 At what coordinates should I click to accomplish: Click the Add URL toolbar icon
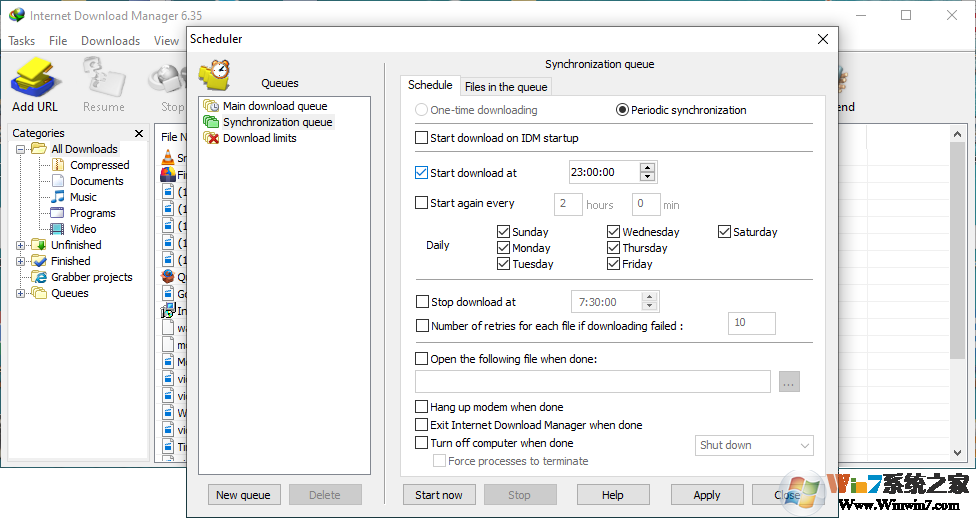coord(36,79)
